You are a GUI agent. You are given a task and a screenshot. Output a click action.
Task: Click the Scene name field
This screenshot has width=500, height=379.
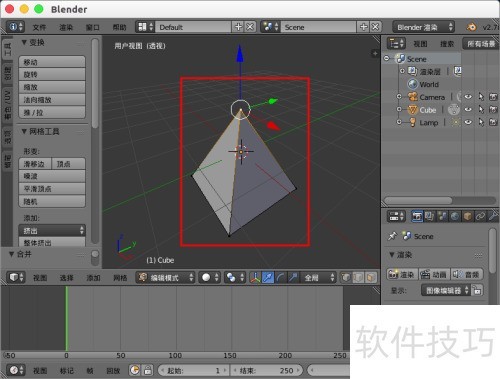pyautogui.click(x=319, y=27)
